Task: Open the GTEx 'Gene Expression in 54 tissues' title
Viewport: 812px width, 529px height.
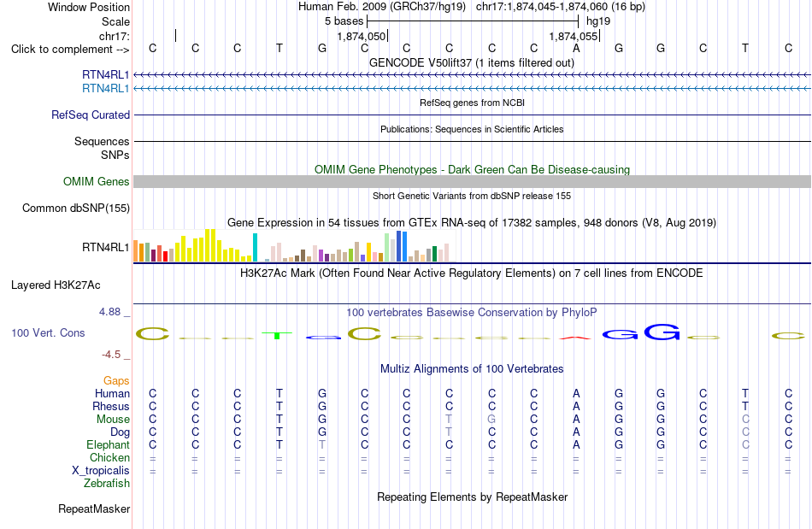Action: point(472,222)
